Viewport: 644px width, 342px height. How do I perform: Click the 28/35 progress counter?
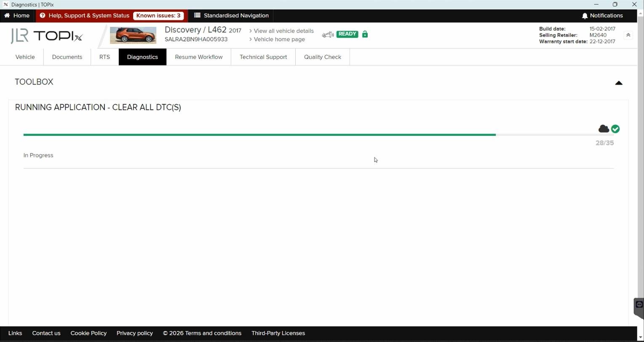(x=604, y=143)
